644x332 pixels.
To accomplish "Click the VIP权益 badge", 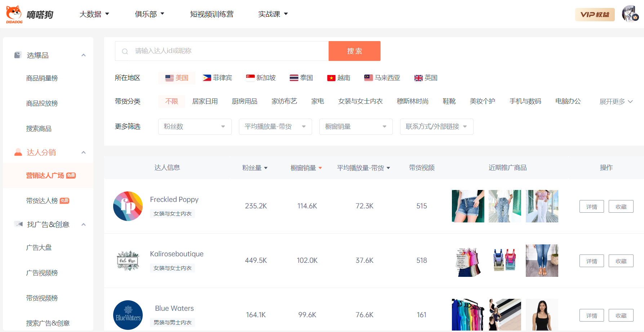I will [x=595, y=14].
